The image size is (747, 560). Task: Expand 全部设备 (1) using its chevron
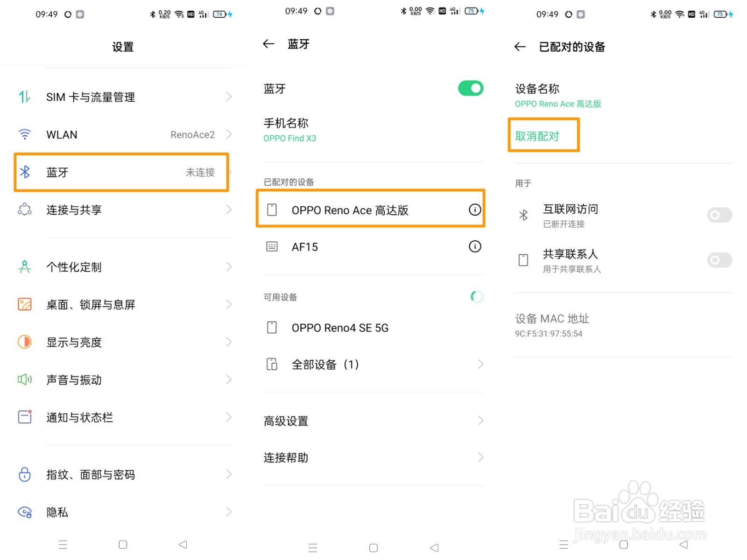[x=480, y=364]
